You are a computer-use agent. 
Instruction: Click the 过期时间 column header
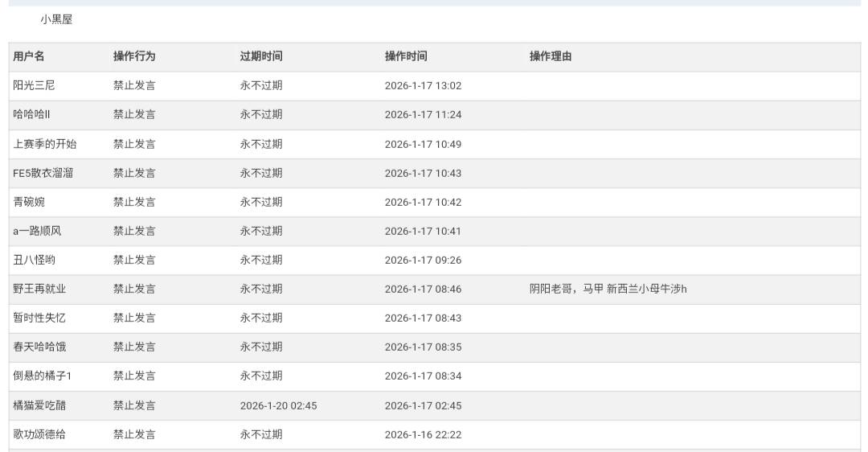click(x=261, y=56)
